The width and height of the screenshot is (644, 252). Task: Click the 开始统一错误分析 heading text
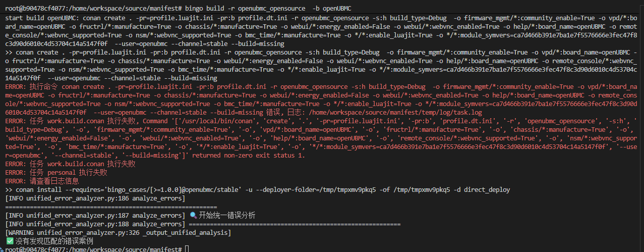click(227, 216)
